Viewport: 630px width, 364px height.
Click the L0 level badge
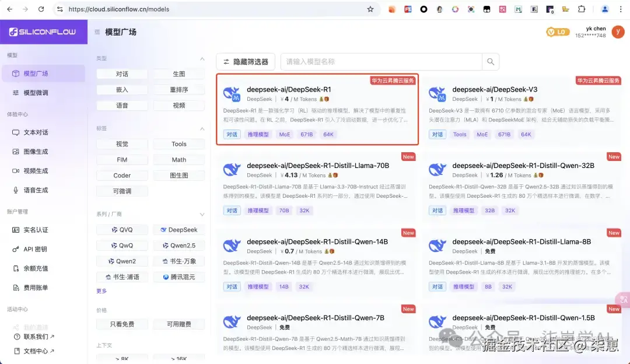pyautogui.click(x=557, y=32)
